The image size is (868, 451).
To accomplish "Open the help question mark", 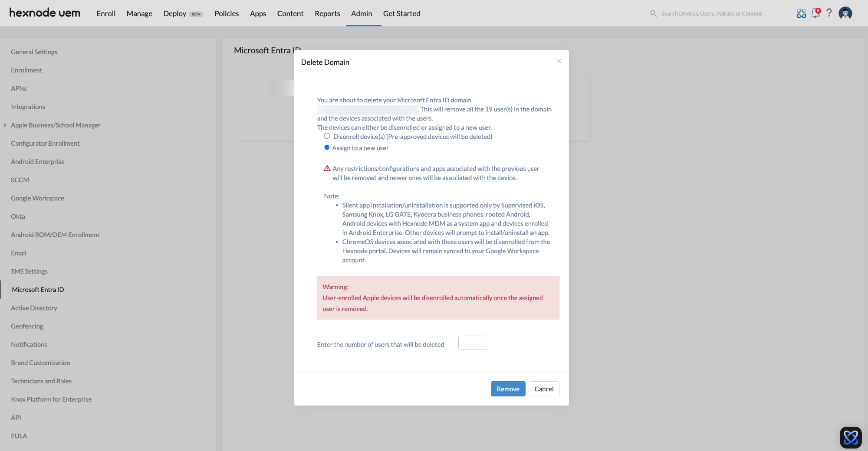I will pos(829,13).
